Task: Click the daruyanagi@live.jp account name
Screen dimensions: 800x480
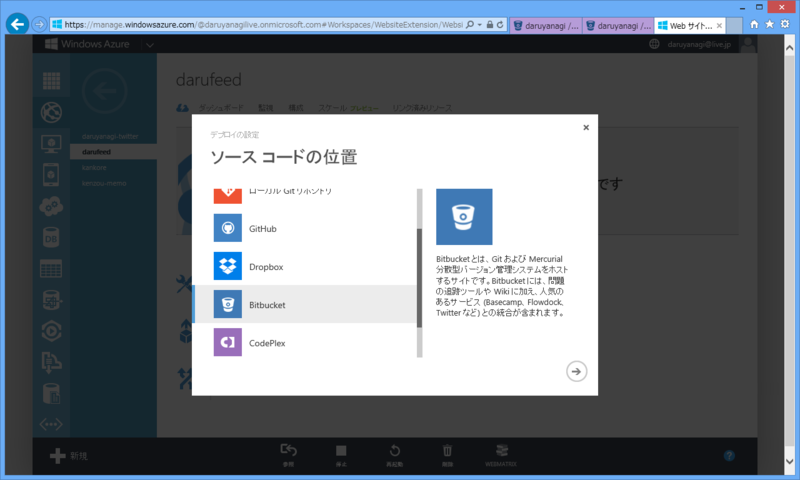Action: pyautogui.click(x=699, y=44)
